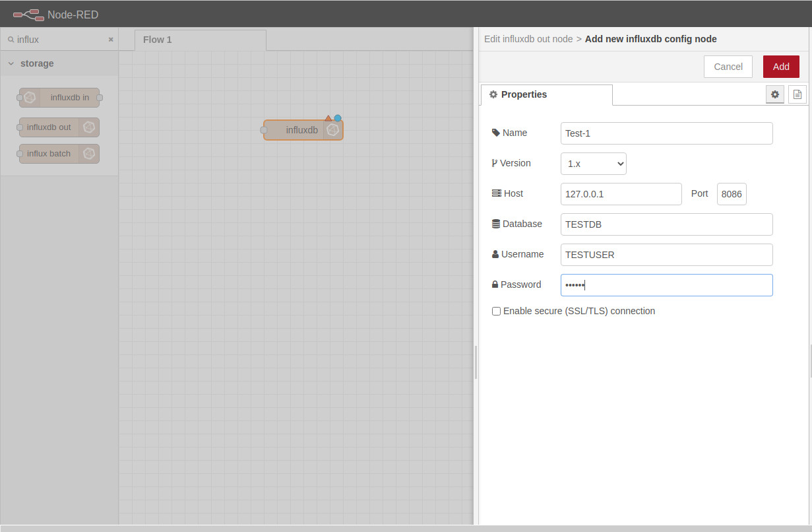Edit the Name field containing Test-1
This screenshot has width=812, height=532.
(666, 133)
